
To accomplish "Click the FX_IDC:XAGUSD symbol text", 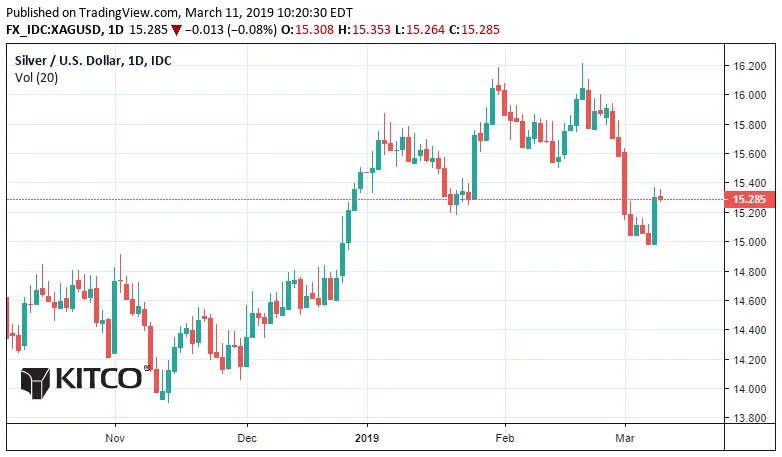I will (53, 30).
